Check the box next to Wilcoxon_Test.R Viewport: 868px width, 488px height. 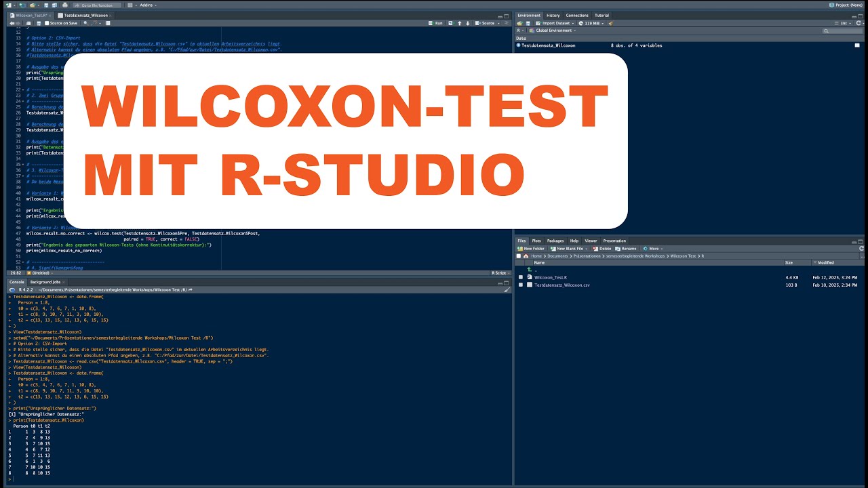[x=521, y=277]
